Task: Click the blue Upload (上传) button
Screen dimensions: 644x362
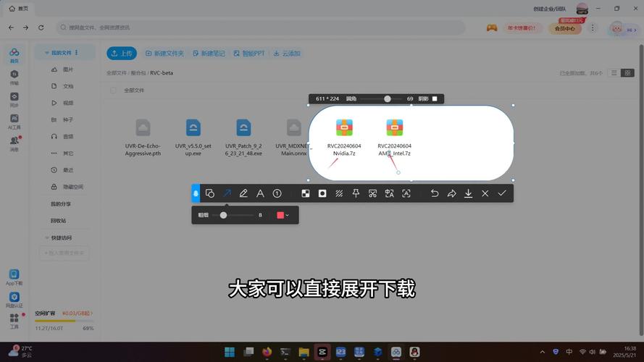Action: tap(122, 54)
